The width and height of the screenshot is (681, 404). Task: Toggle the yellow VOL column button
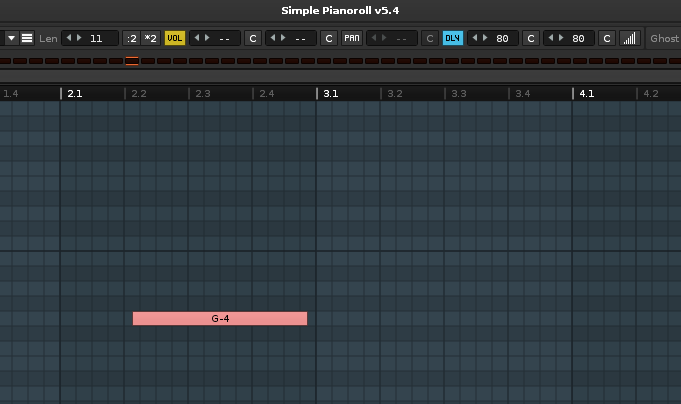click(175, 38)
